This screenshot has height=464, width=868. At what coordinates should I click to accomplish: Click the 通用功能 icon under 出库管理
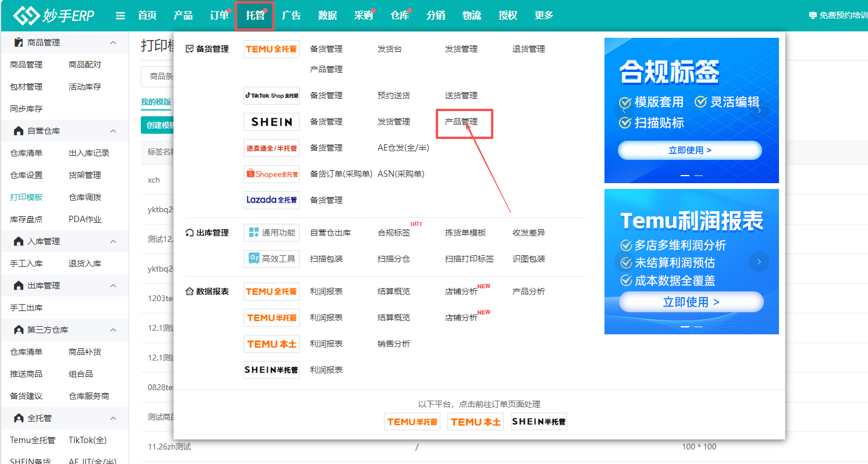point(271,233)
